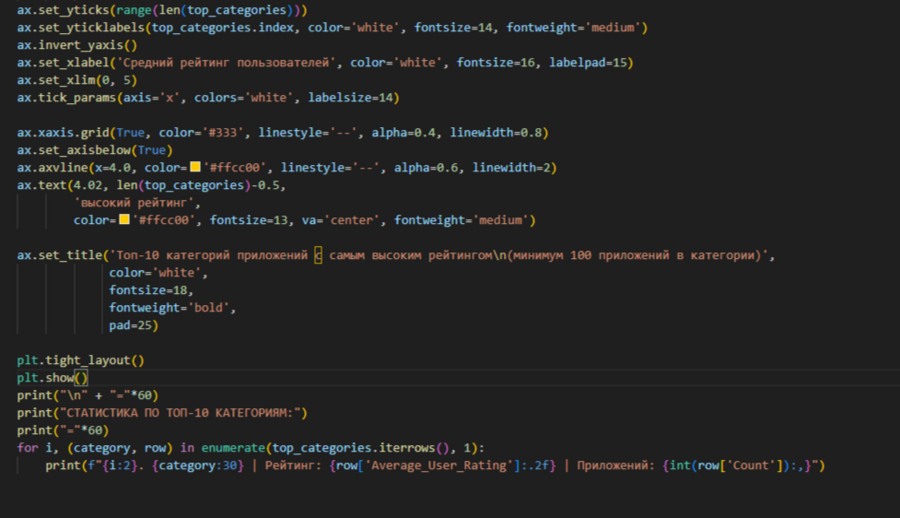Click the ax.invert_yaxis() call

77,45
